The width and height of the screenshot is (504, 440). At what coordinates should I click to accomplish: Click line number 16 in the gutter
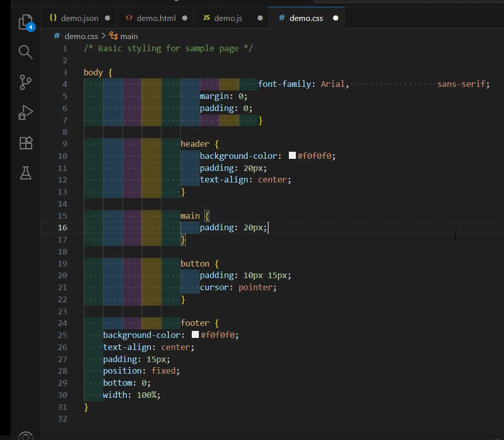click(x=63, y=227)
